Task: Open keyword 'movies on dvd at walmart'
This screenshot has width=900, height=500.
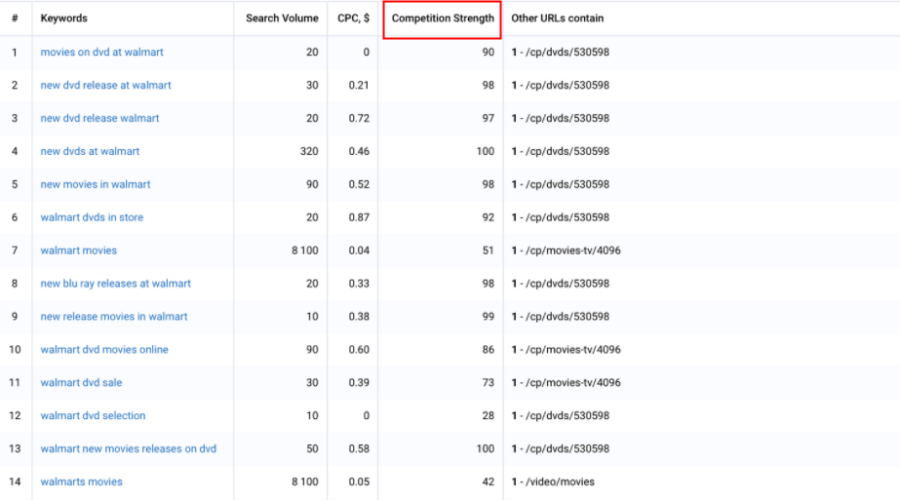Action: 102,52
